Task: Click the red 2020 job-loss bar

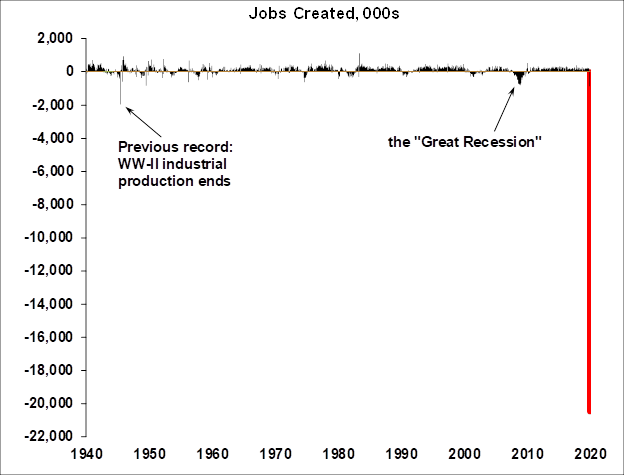Action: (x=590, y=242)
